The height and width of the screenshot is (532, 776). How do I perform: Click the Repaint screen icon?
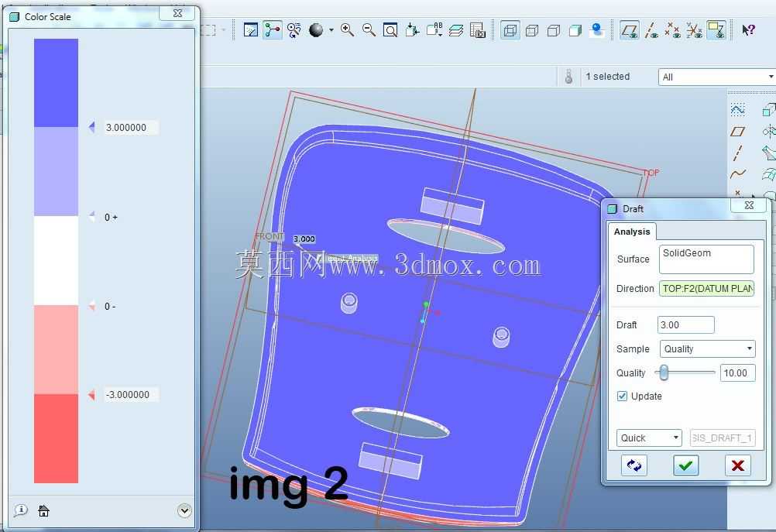[x=251, y=30]
